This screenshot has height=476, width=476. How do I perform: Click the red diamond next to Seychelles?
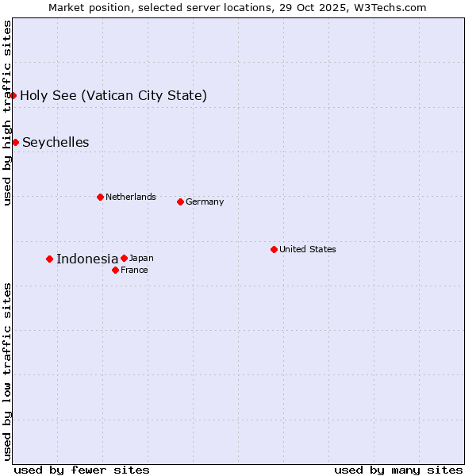(x=15, y=142)
